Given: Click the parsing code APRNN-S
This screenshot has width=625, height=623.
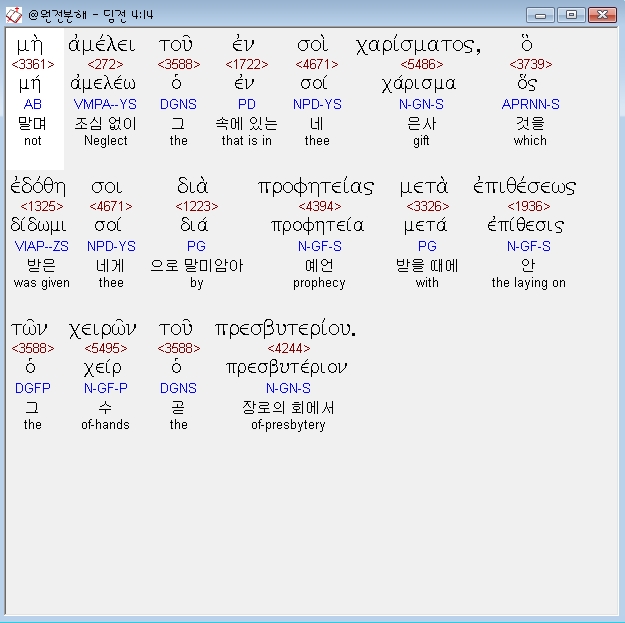Looking at the screenshot, I should pyautogui.click(x=531, y=104).
